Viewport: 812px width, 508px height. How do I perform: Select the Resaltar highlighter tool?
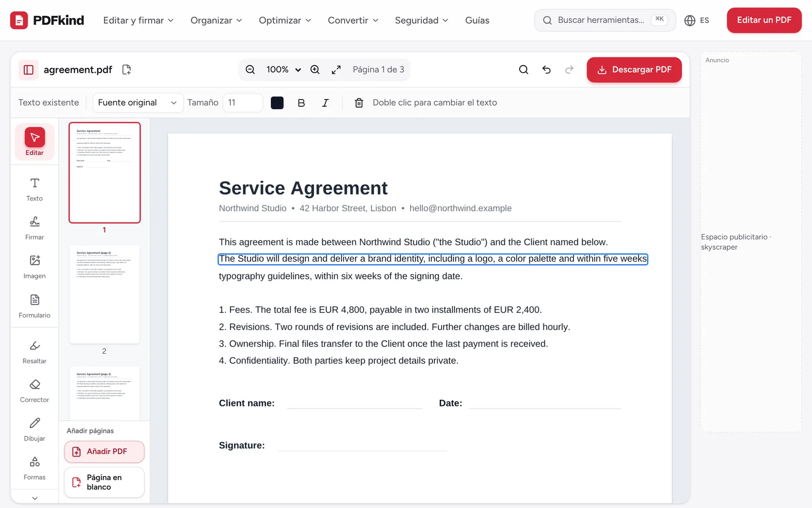point(35,352)
